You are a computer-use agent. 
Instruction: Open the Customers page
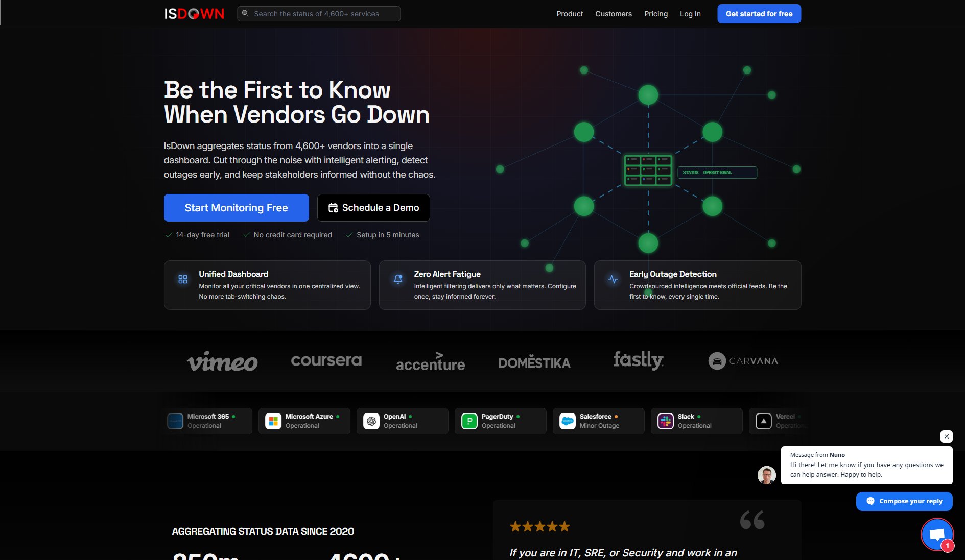click(613, 14)
